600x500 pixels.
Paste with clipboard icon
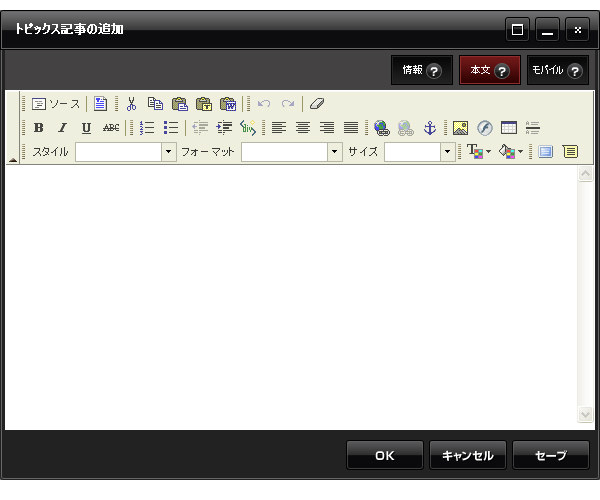(x=179, y=104)
